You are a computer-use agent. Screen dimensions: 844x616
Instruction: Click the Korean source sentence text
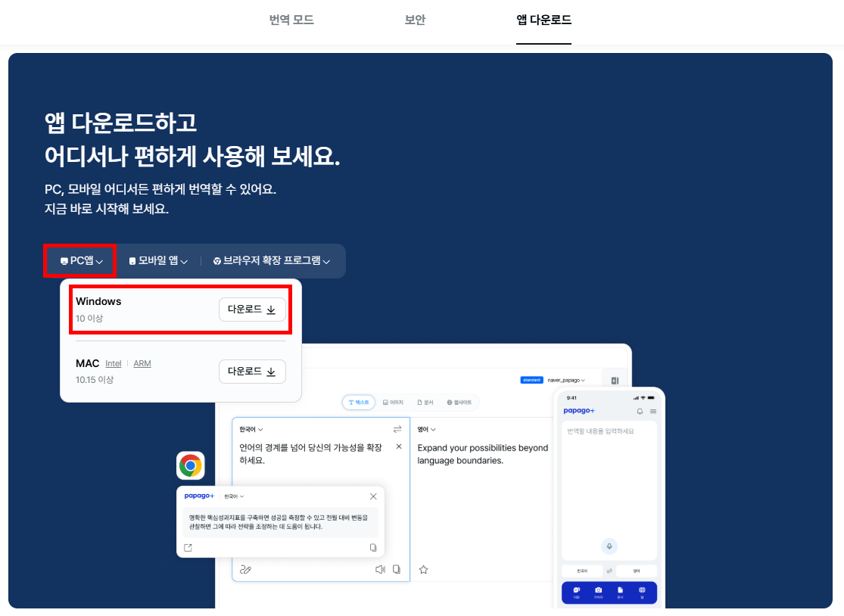point(310,453)
